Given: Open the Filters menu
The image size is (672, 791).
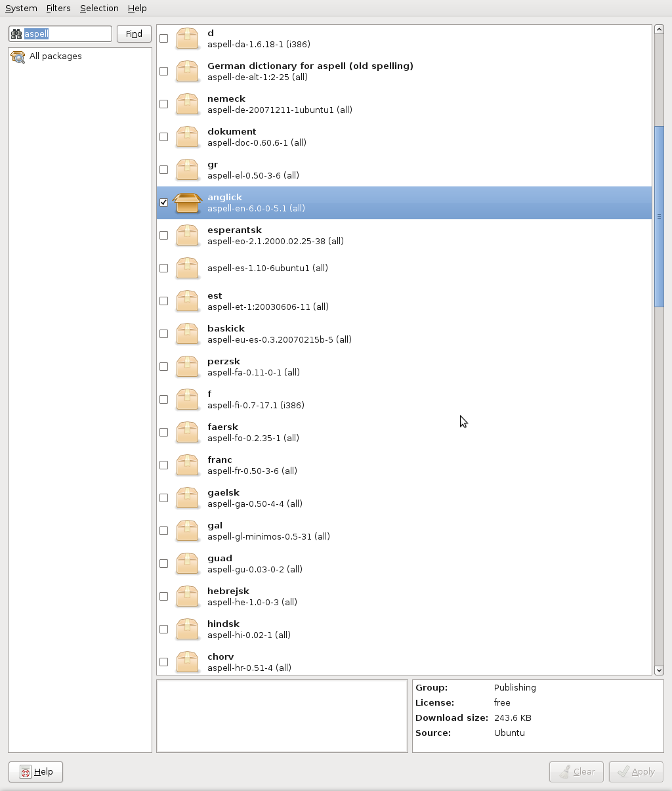Looking at the screenshot, I should click(x=58, y=8).
